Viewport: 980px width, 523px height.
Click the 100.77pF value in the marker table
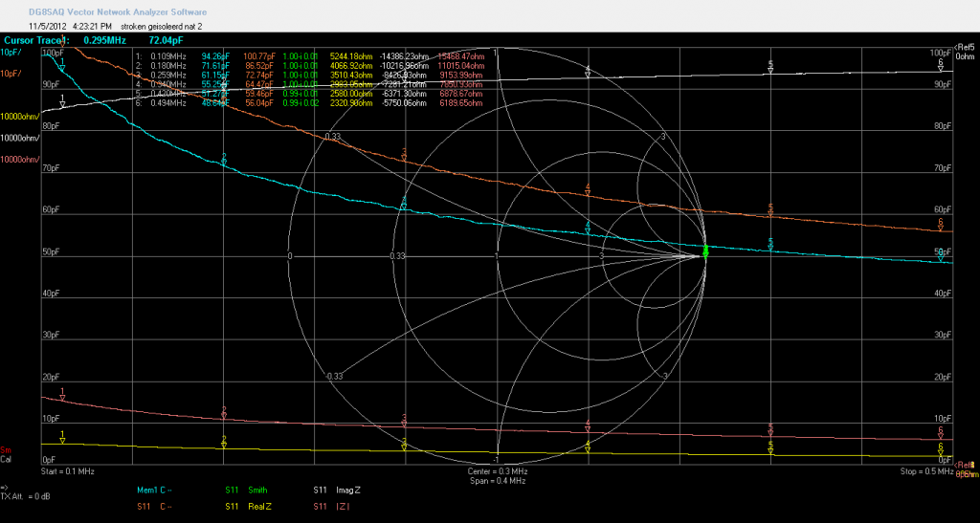click(259, 56)
